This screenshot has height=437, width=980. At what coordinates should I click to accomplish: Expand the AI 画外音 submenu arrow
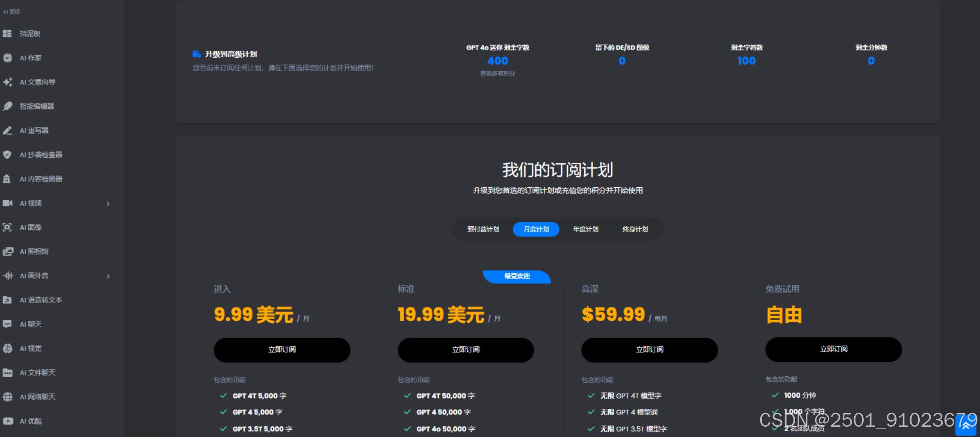108,276
